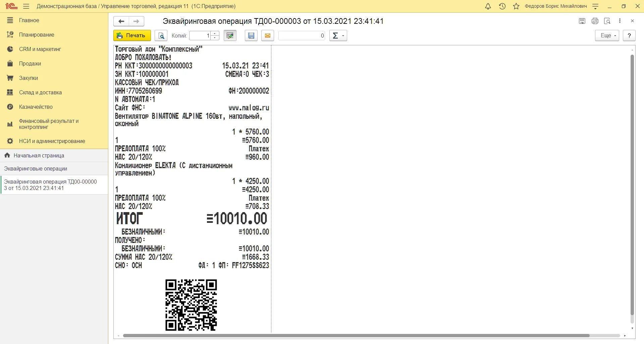644x344 pixels.
Task: Open the Еще dropdown menu
Action: point(607,36)
